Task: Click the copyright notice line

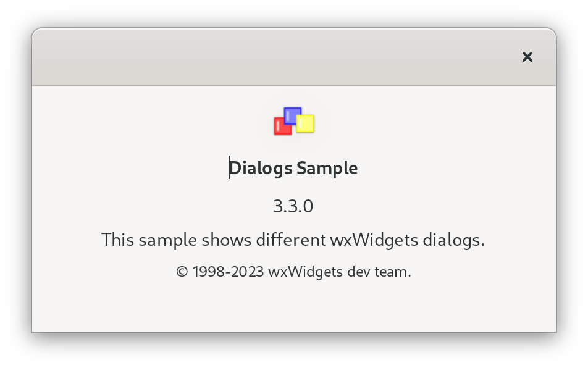Action: click(293, 272)
